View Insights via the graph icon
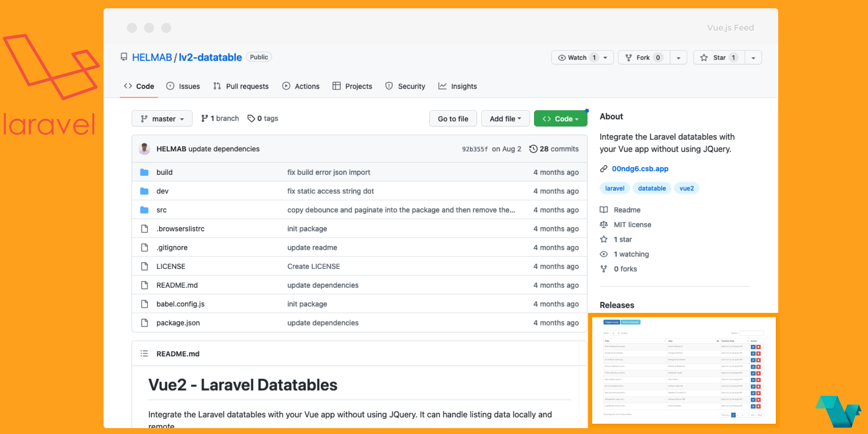This screenshot has height=434, width=868. click(x=443, y=86)
